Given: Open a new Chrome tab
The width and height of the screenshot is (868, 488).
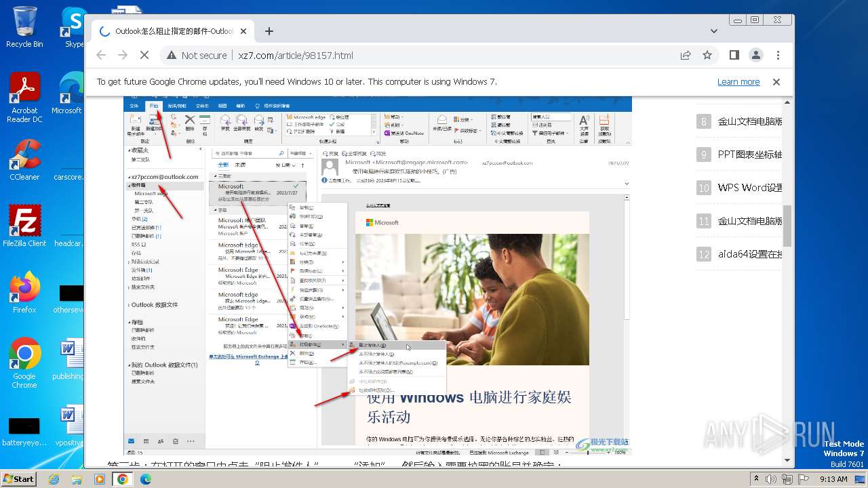Looking at the screenshot, I should 269,31.
